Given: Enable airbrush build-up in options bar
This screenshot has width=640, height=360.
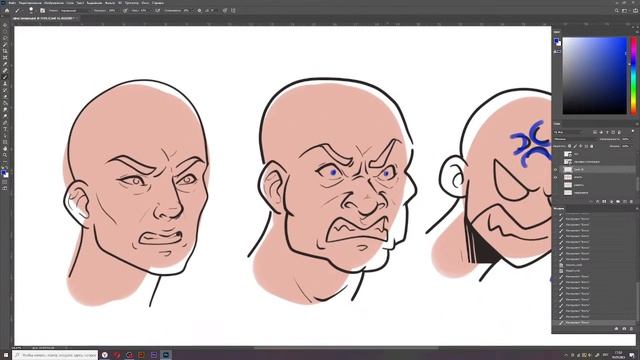Looking at the screenshot, I should pyautogui.click(x=158, y=11).
